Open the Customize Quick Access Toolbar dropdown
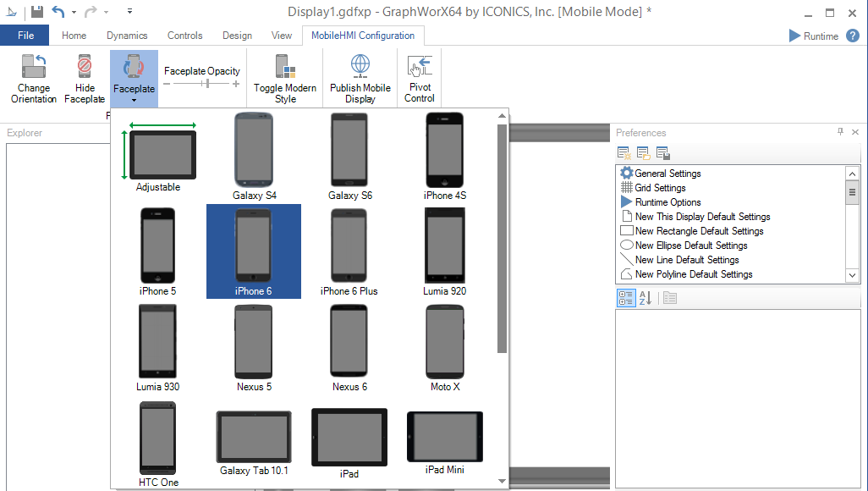The width and height of the screenshot is (868, 491). (x=129, y=12)
